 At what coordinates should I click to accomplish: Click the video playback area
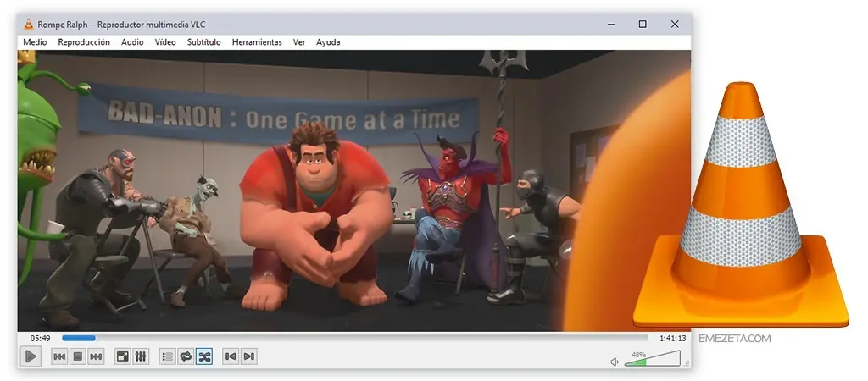tap(354, 190)
